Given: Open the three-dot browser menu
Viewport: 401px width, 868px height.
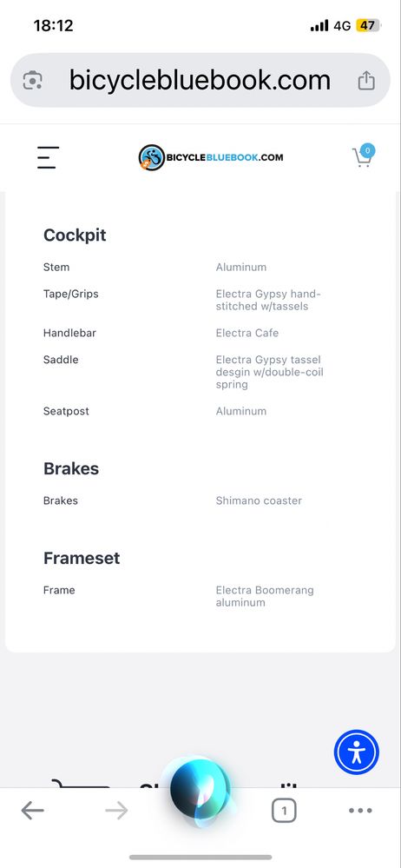Looking at the screenshot, I should [360, 811].
